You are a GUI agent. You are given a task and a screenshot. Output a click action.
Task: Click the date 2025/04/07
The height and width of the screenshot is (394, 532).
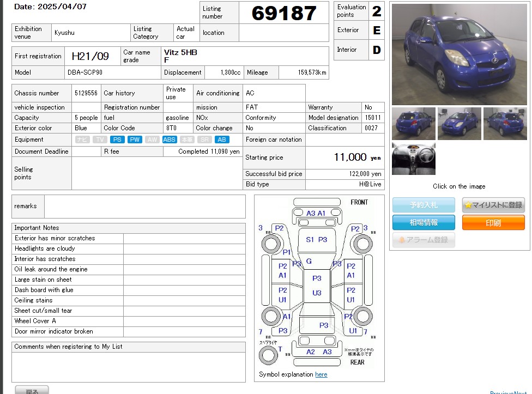coord(62,7)
